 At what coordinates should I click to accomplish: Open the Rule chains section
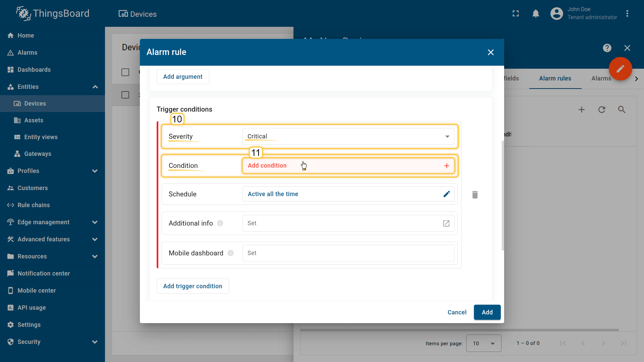tap(34, 205)
